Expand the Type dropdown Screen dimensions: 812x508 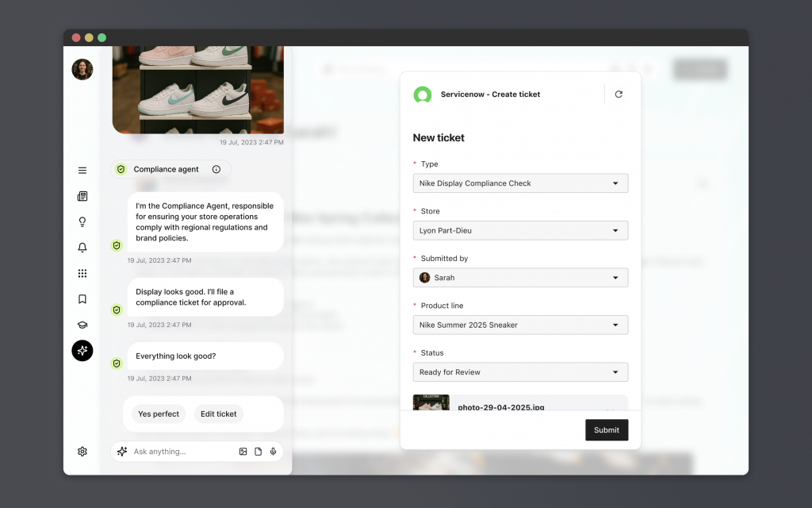(520, 183)
